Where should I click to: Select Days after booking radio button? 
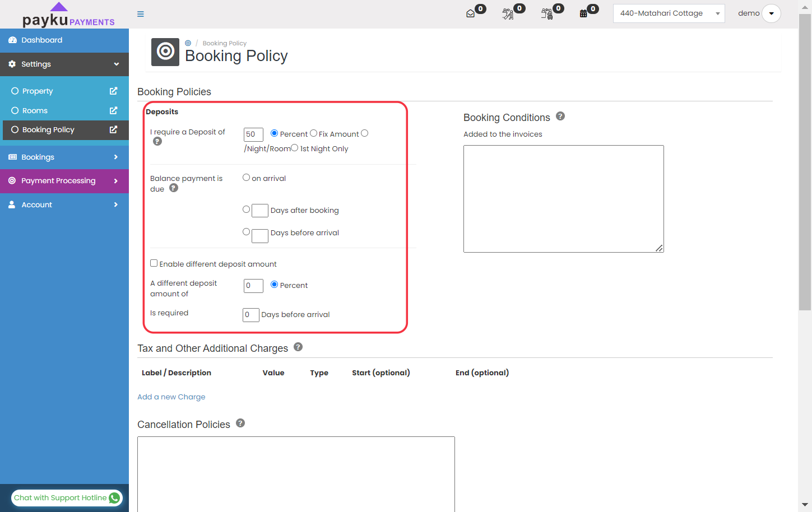tap(246, 210)
